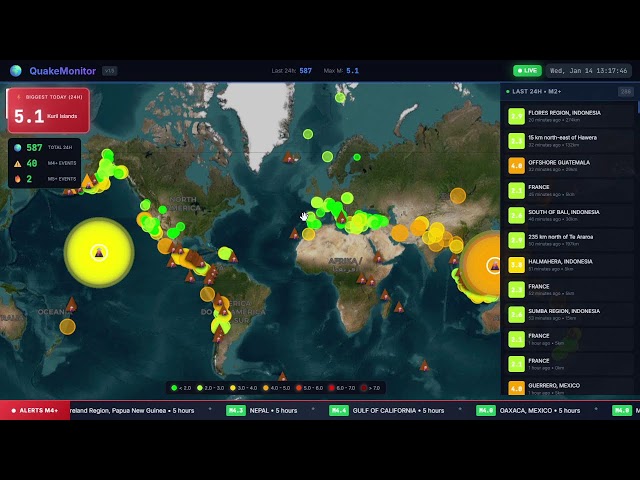
Task: Click the dark red > 7.0 legend swatch
Action: [x=364, y=388]
